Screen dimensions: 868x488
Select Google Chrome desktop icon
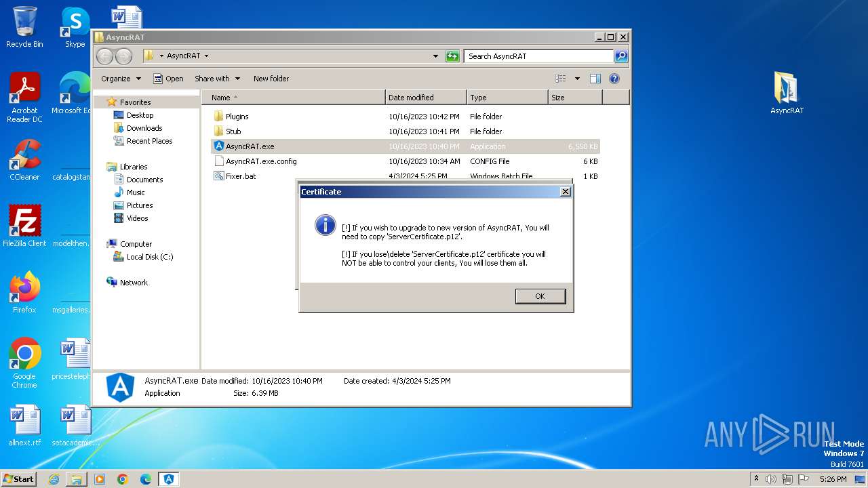24,363
